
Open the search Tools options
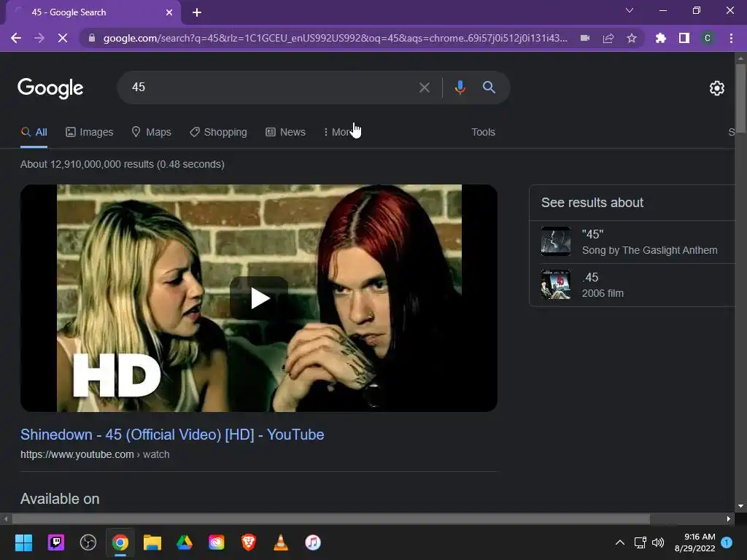click(x=483, y=132)
